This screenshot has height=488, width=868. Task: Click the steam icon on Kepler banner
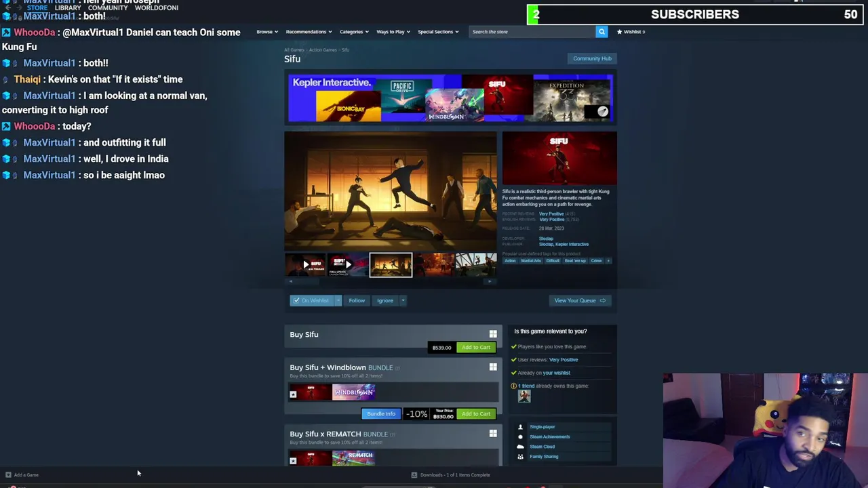tap(603, 112)
